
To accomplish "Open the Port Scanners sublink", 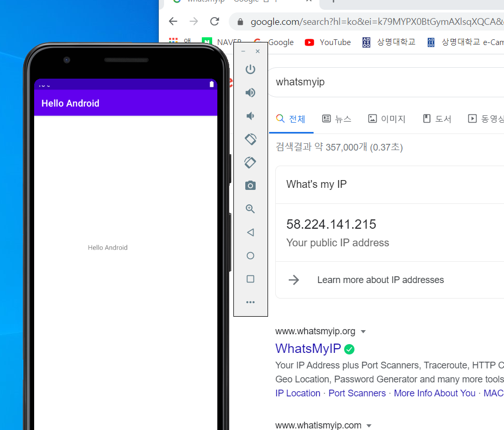I will coord(357,393).
